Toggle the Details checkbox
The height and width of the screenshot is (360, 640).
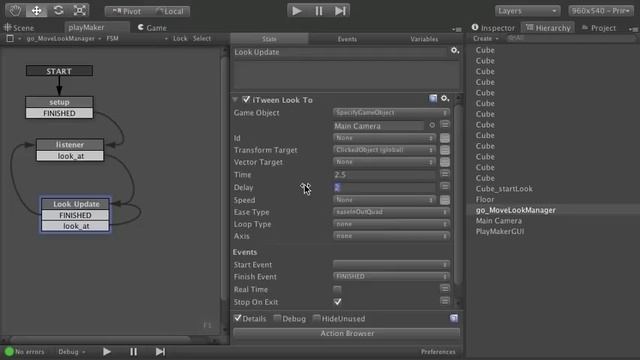238,318
